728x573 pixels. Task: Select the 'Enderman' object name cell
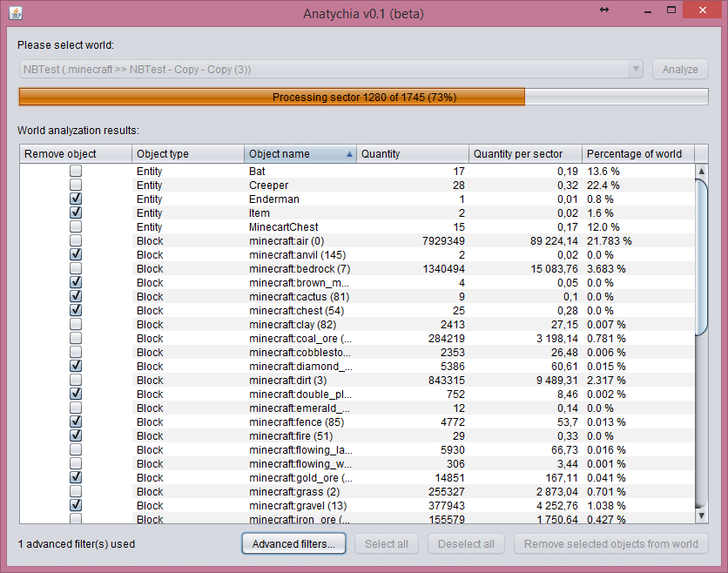(300, 199)
